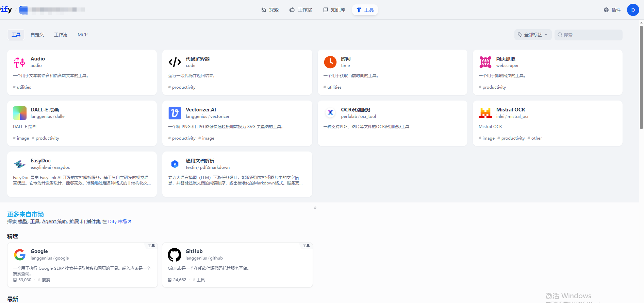Click the Audio card title
The width and height of the screenshot is (644, 303).
[x=38, y=59]
